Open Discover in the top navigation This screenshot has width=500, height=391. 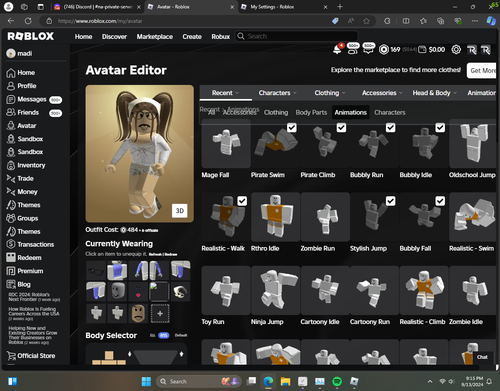click(x=114, y=37)
